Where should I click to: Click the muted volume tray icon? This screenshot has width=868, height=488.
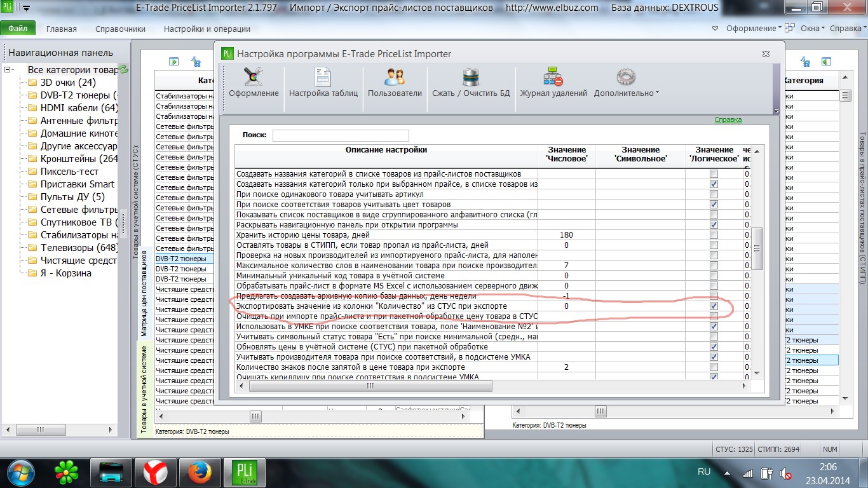(x=785, y=473)
